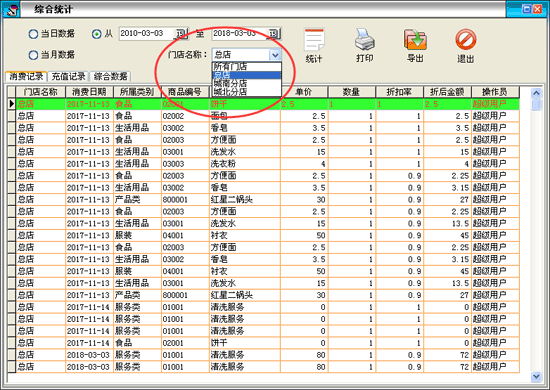Expand the 门店名称 dropdown arrow
The width and height of the screenshot is (550, 390).
275,55
